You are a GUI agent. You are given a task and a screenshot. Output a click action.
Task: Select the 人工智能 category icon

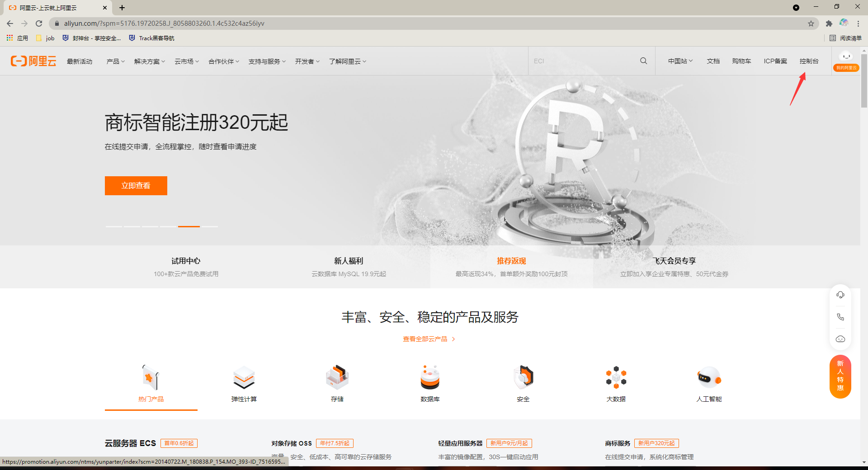709,377
